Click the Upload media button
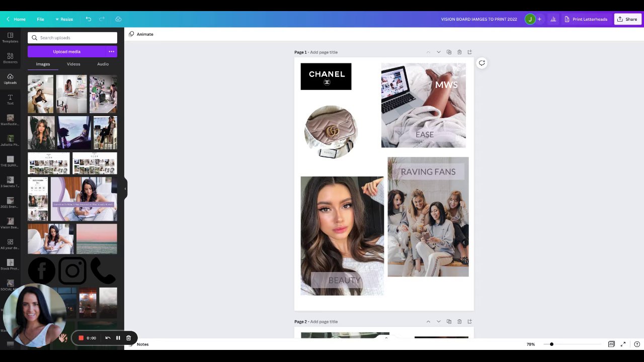The image size is (644, 362). tap(66, 51)
